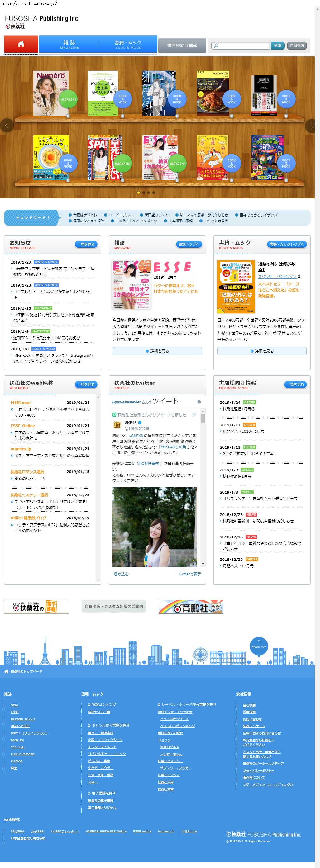Viewport: 320px width, 868px height.
Task: Open 自費出版・カスタム出版のご案内 banner
Action: [x=114, y=607]
